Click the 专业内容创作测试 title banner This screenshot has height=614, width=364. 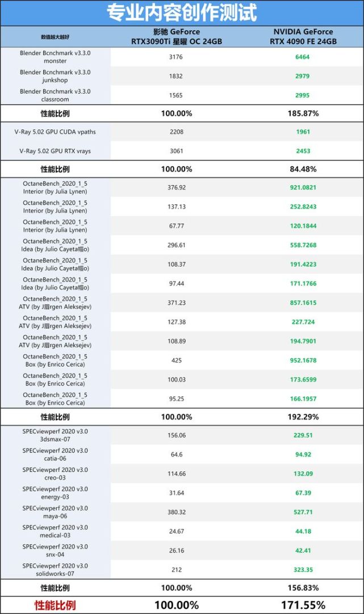click(182, 13)
